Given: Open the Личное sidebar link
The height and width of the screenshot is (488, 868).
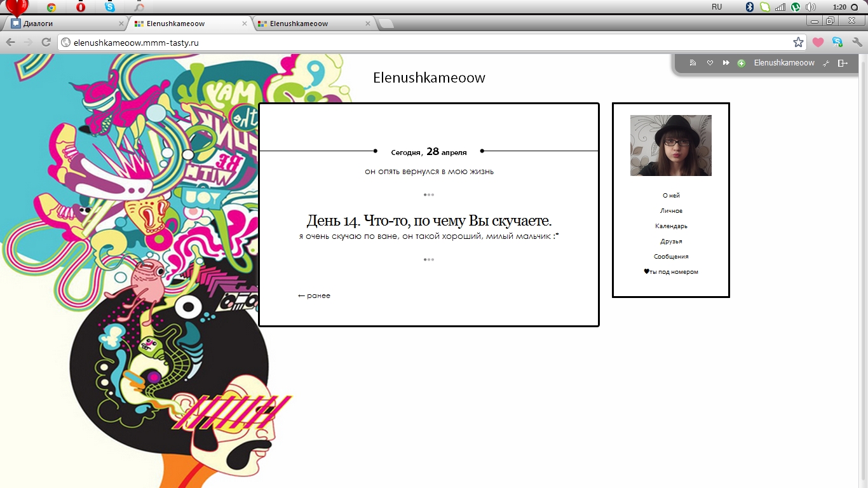Looking at the screenshot, I should 671,211.
